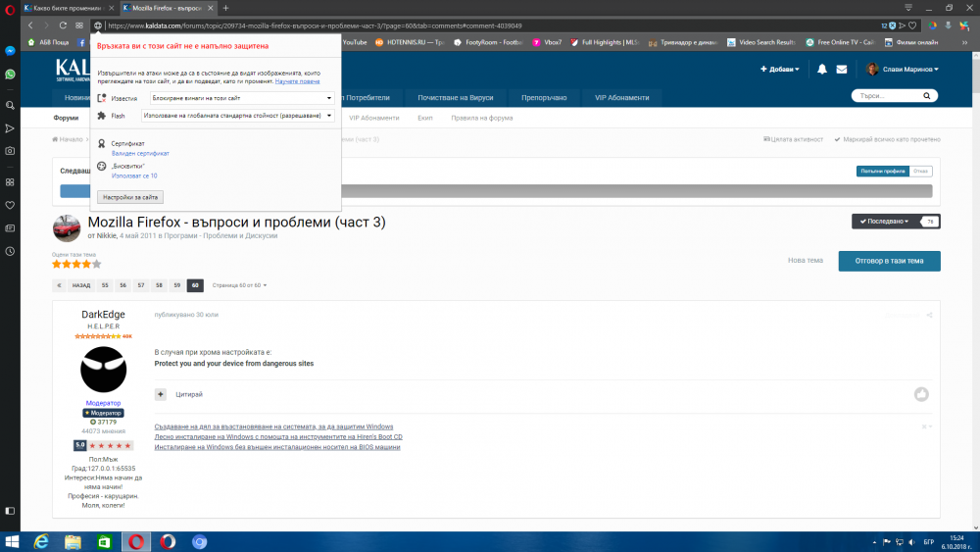The width and height of the screenshot is (980, 552).
Task: Click Маркирай всичко като прочетено
Action: point(888,139)
